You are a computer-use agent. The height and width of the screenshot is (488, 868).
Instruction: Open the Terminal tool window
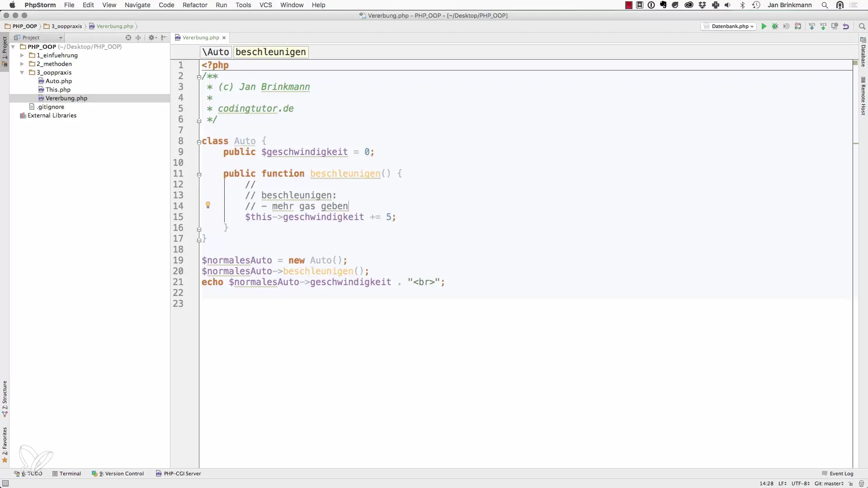(66, 474)
